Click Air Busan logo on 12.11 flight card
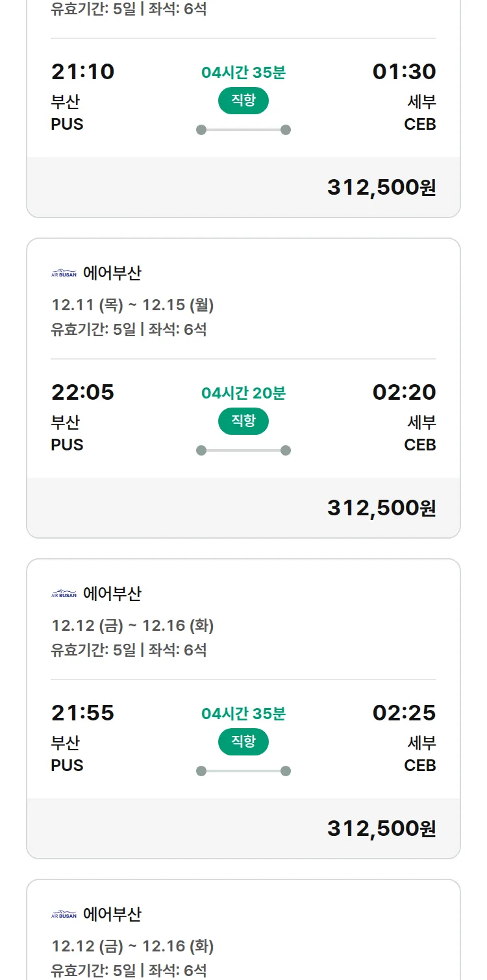Viewport: 487px width, 980px height. coord(64,273)
